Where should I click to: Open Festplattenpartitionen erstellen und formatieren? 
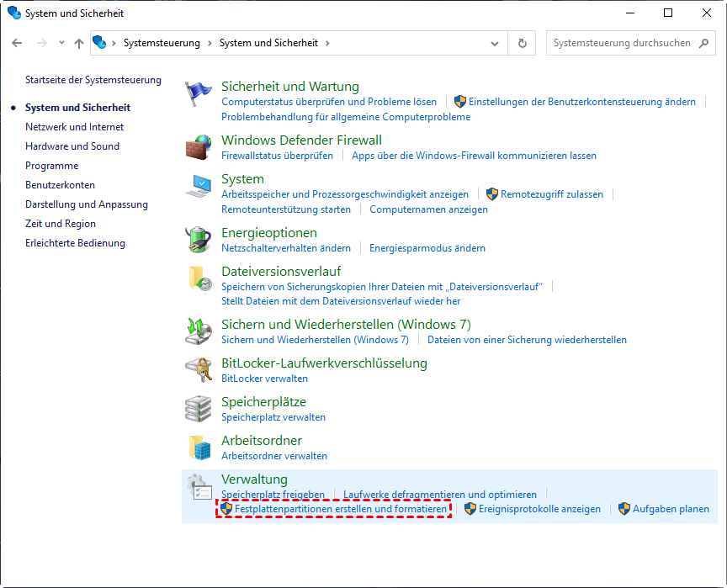(341, 509)
